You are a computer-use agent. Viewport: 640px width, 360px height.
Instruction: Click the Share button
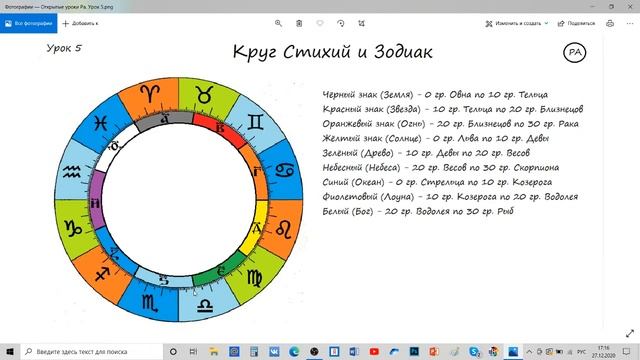click(576, 23)
